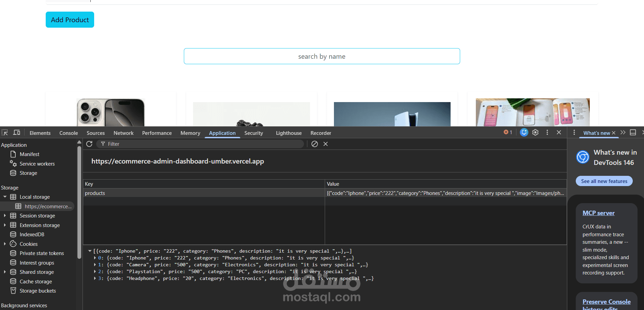Screen dimensions: 644x310
Task: Open Cache storage in the sidebar
Action: click(x=36, y=282)
